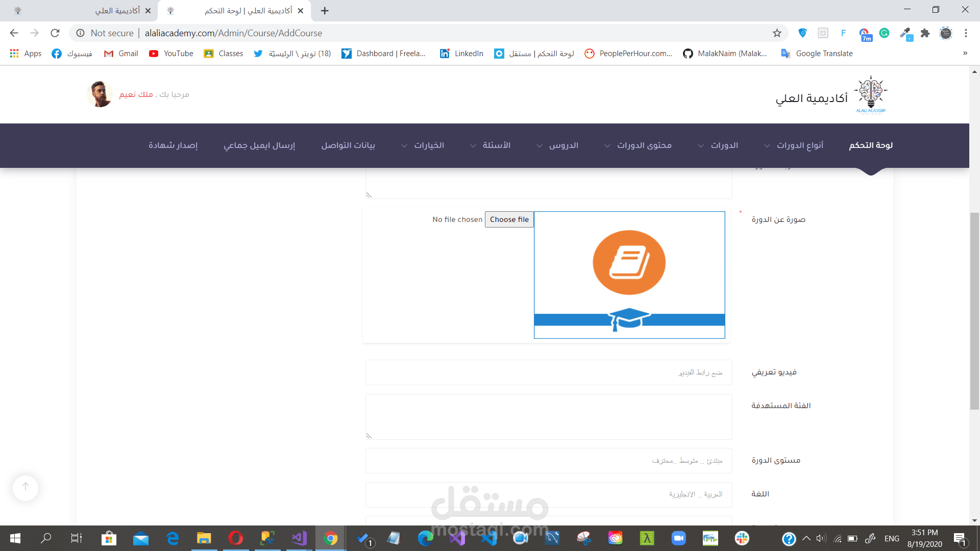
Task: Open the لوحة التحكم menu item
Action: pos(871,145)
